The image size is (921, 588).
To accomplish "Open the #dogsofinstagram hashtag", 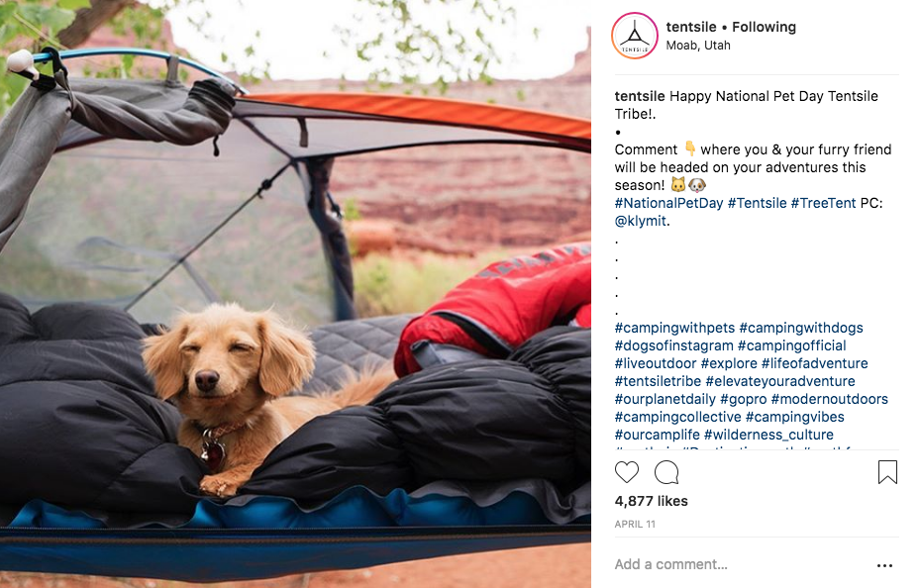I will (673, 345).
